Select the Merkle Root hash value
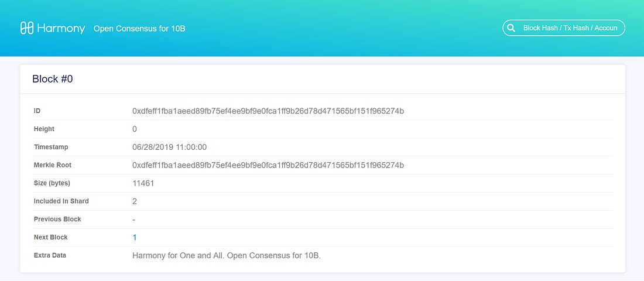Viewport: 644px width, 281px height. 268,165
